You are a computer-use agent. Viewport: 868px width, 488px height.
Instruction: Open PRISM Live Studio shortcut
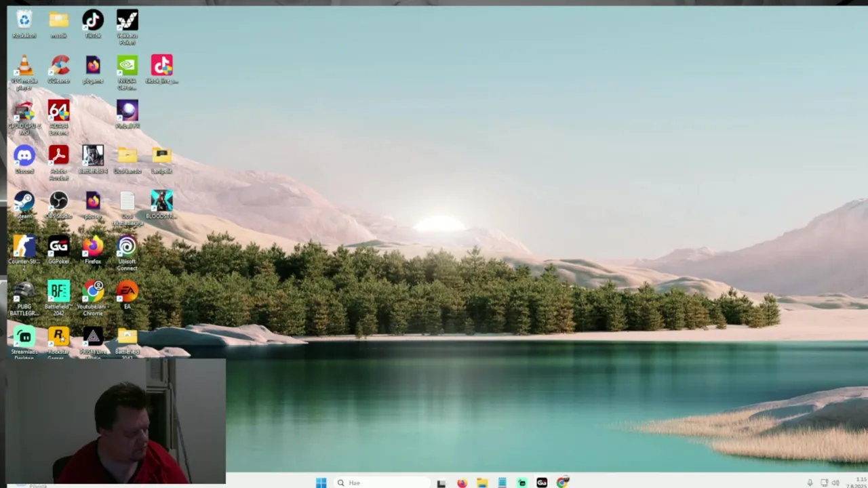pos(93,342)
